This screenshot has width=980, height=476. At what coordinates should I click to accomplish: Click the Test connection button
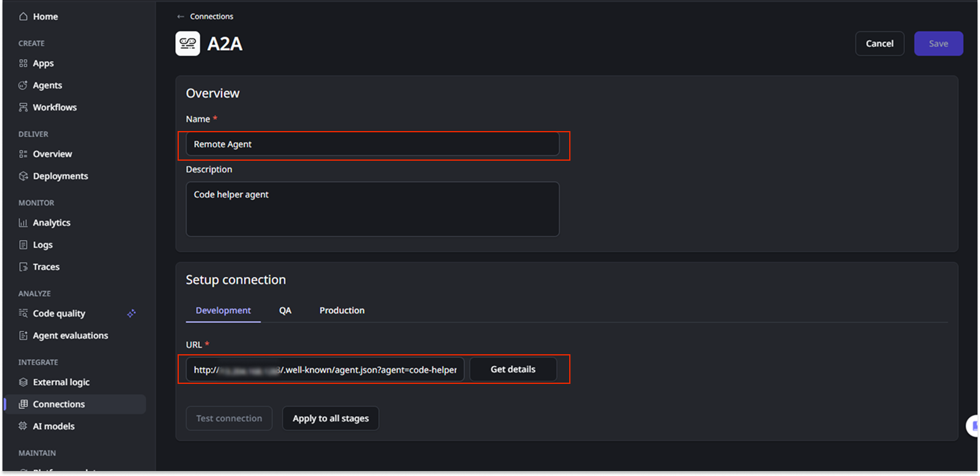[x=229, y=419]
